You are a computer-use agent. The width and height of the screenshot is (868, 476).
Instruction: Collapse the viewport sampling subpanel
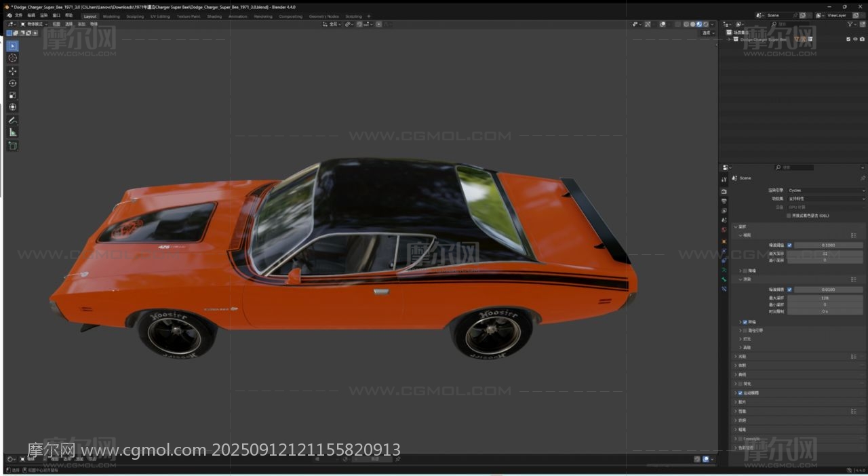(741, 235)
